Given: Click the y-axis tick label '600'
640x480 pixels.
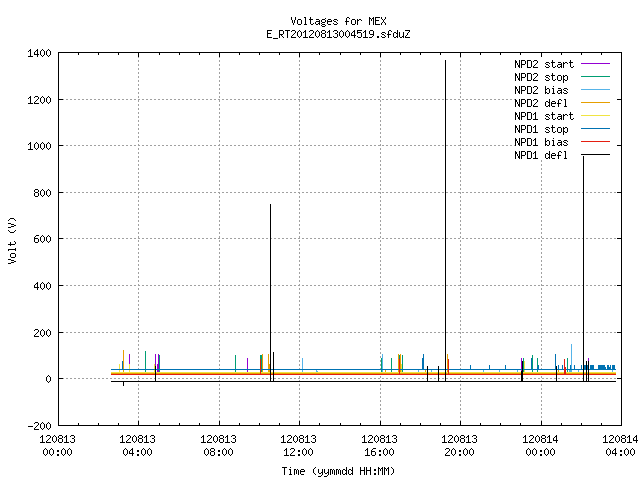Looking at the screenshot, I should coord(42,239).
